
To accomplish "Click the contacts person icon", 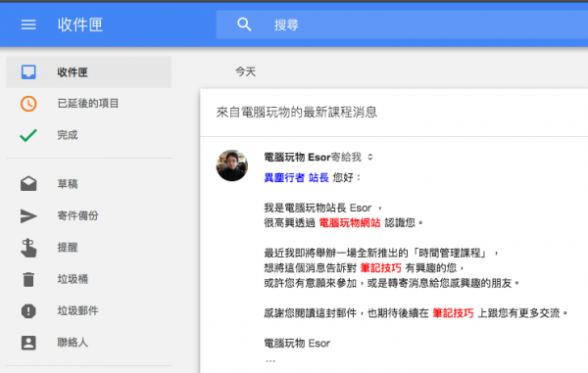I will click(28, 343).
